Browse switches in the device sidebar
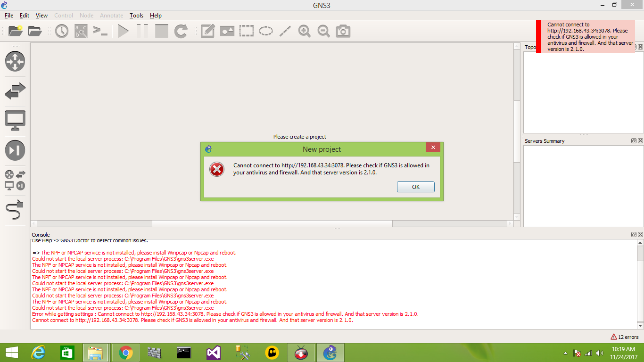The image size is (644, 362). pyautogui.click(x=15, y=90)
